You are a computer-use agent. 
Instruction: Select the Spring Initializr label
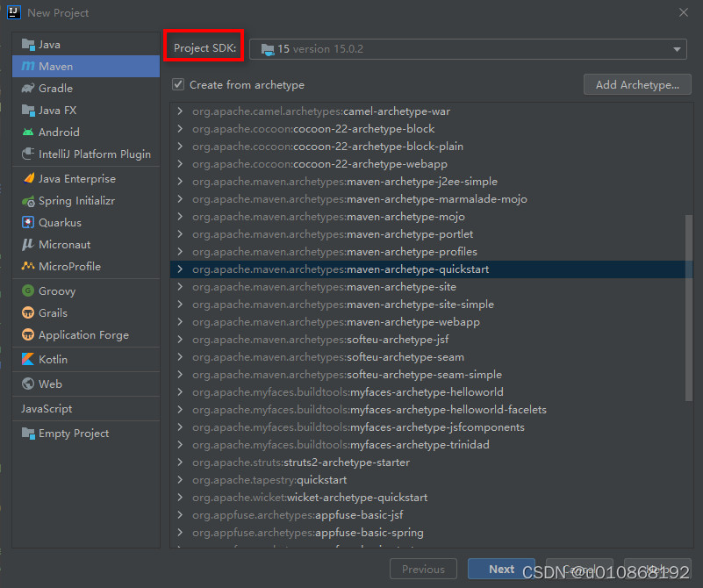pyautogui.click(x=76, y=201)
